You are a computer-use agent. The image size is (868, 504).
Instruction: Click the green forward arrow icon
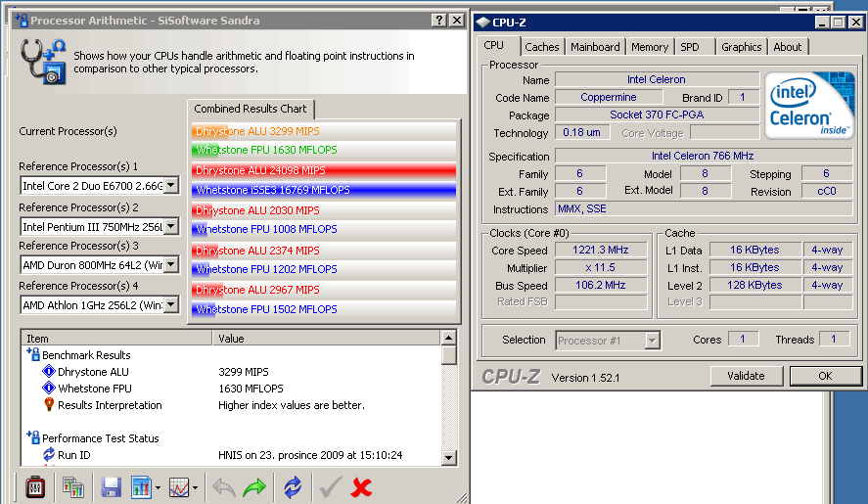[x=254, y=486]
